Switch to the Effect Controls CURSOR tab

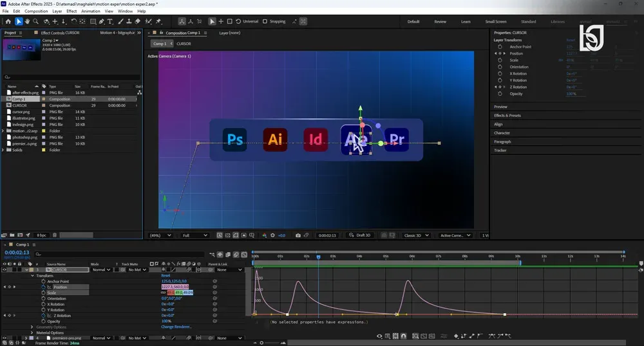(60, 33)
